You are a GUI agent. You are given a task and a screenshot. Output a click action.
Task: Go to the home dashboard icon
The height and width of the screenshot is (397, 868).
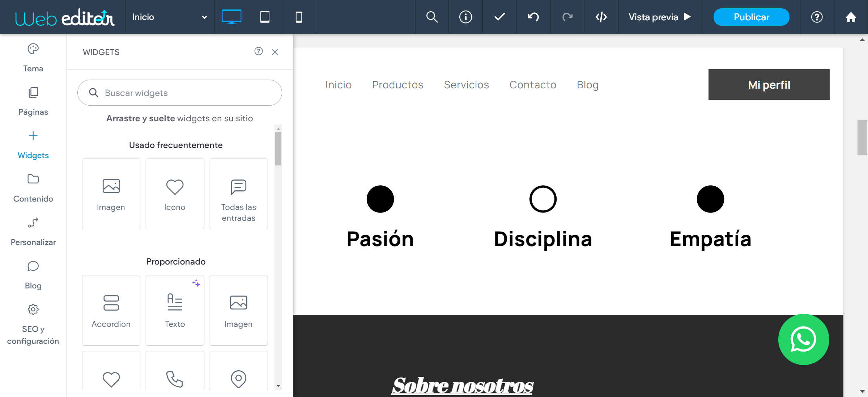pyautogui.click(x=851, y=17)
